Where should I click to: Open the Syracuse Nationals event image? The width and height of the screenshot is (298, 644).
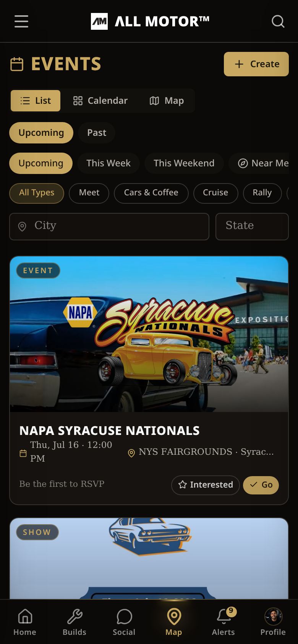tap(149, 334)
